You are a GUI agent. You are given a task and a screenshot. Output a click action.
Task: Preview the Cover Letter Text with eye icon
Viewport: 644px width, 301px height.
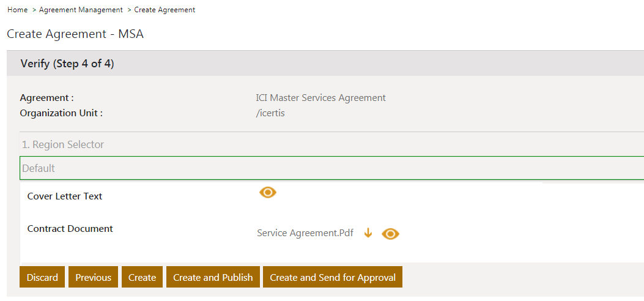268,193
